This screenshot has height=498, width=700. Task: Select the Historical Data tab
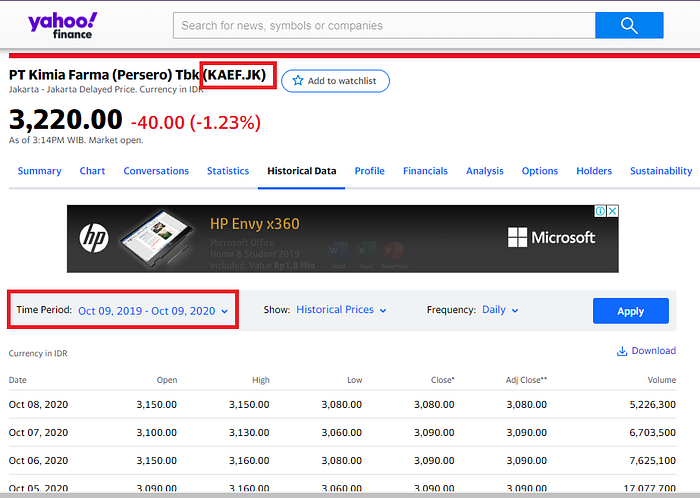(301, 171)
